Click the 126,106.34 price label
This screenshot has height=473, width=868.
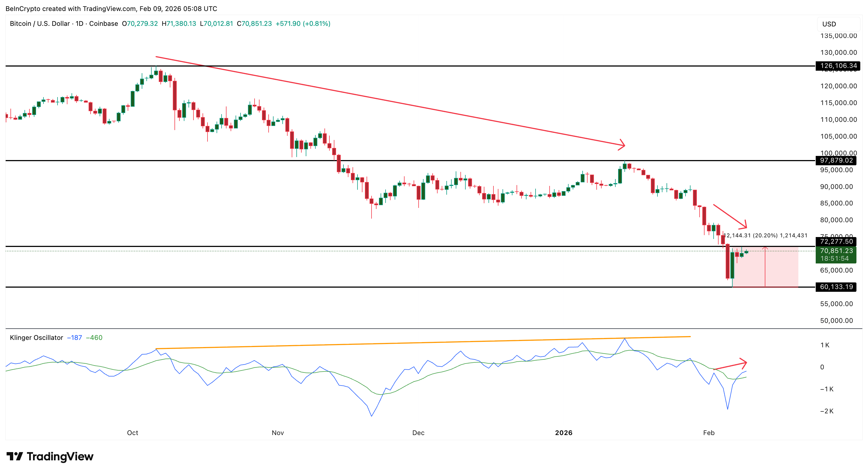[x=838, y=66]
